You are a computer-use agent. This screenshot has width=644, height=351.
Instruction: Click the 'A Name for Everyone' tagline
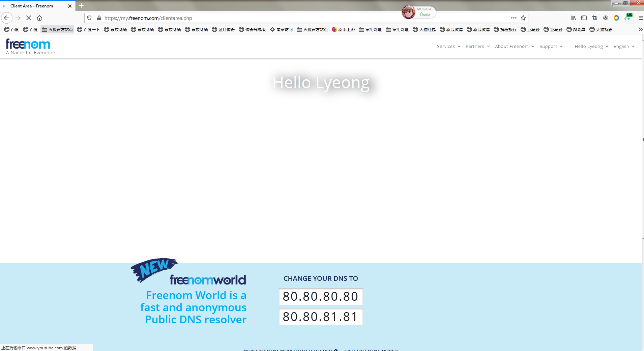(30, 53)
